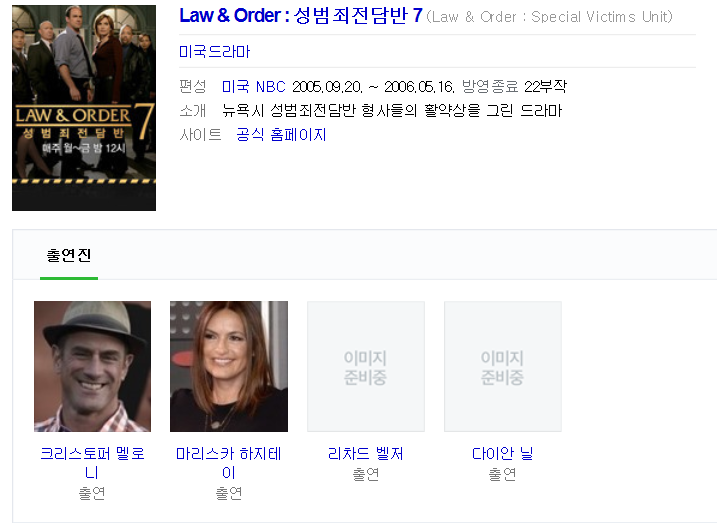717x523 pixels.
Task: Click the synopsis text 뉴욕시 성범죄전담반 형사들의 활약상을 그린 드라마
Action: click(x=392, y=111)
